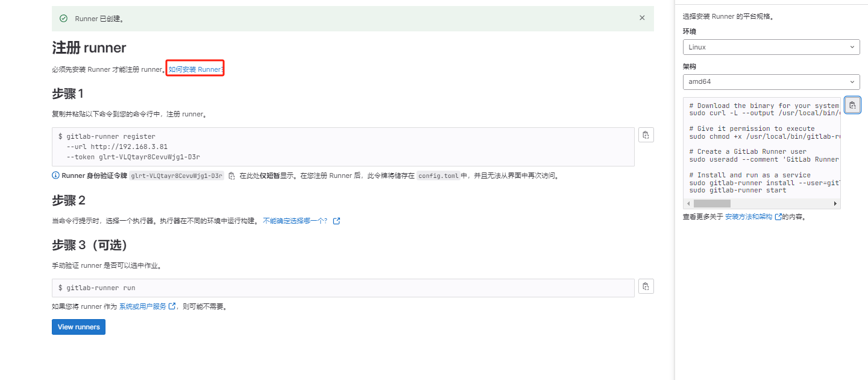The image size is (868, 380).
Task: Click the external link icon beside 安装方法和架构
Action: pos(778,215)
